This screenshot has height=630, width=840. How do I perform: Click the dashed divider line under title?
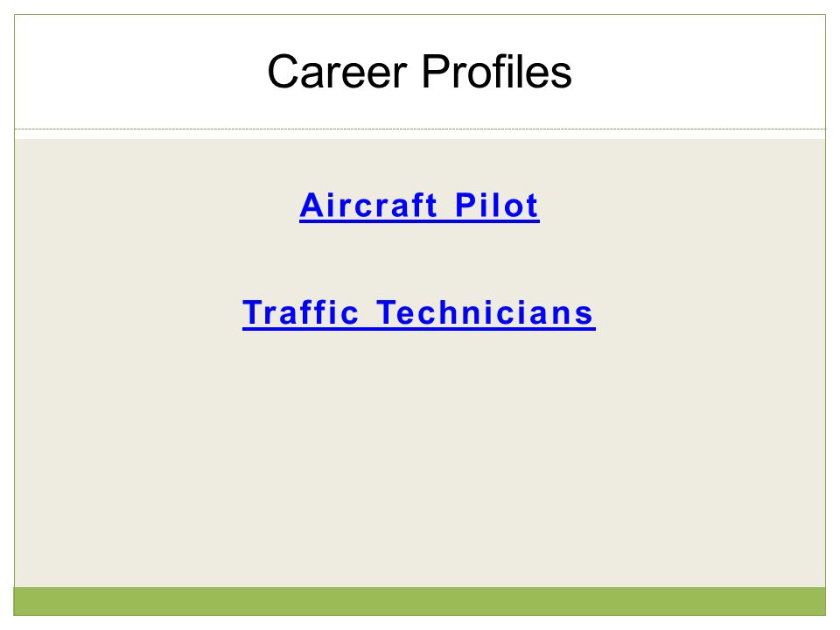tap(419, 129)
